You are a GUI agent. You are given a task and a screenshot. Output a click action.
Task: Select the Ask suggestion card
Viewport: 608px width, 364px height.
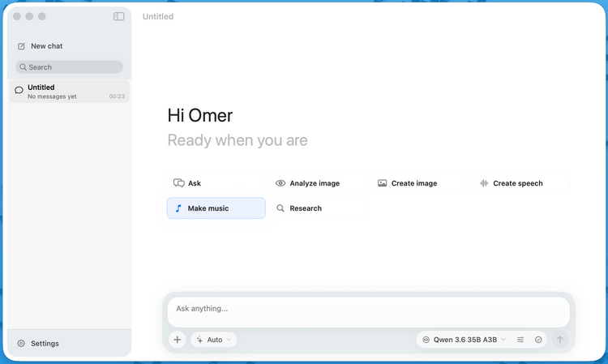216,183
